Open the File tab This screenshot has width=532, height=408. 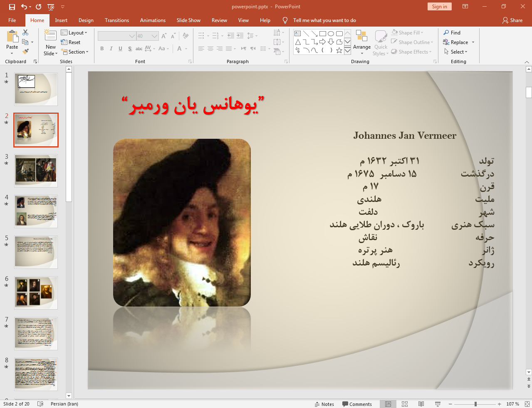[x=12, y=20]
